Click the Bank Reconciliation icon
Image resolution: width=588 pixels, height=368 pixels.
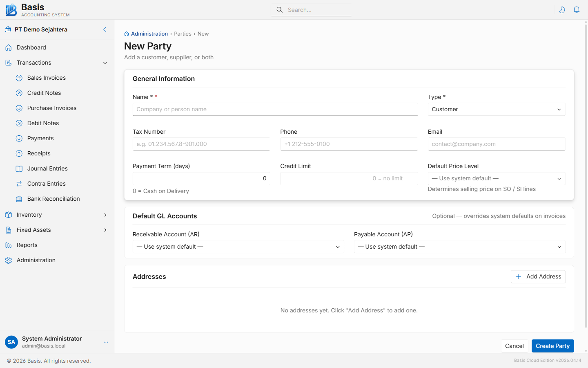[19, 199]
